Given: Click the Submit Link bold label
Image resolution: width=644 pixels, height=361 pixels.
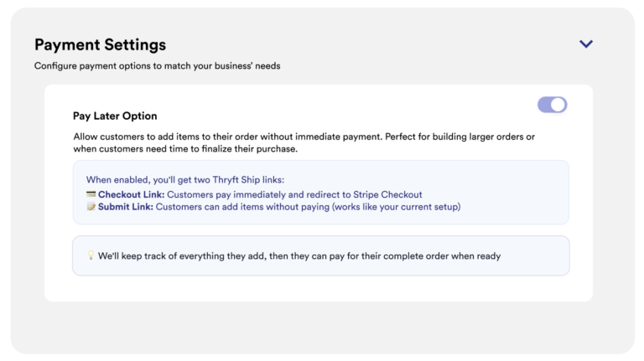Looking at the screenshot, I should [125, 207].
